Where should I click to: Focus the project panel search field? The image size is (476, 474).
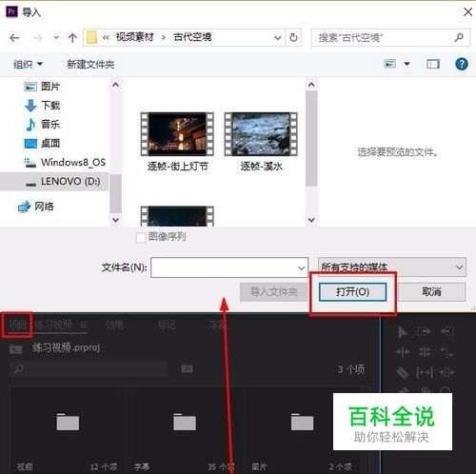pos(89,368)
